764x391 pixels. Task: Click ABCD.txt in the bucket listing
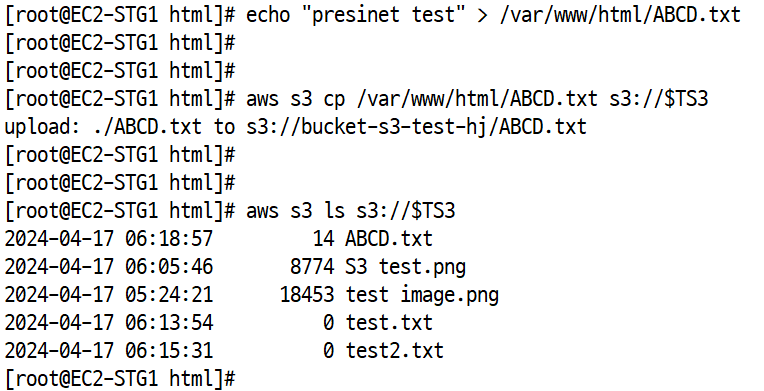(x=389, y=239)
